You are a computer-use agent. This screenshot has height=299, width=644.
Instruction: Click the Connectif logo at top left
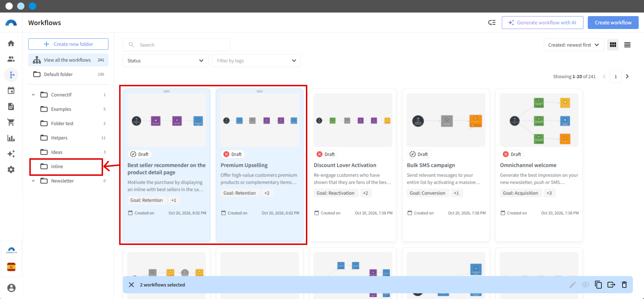[11, 23]
